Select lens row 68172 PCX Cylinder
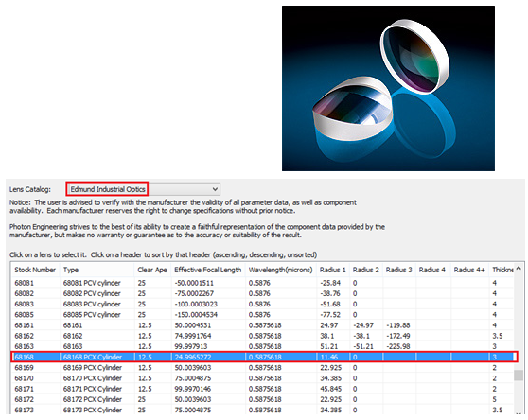The width and height of the screenshot is (528, 420). [x=262, y=399]
